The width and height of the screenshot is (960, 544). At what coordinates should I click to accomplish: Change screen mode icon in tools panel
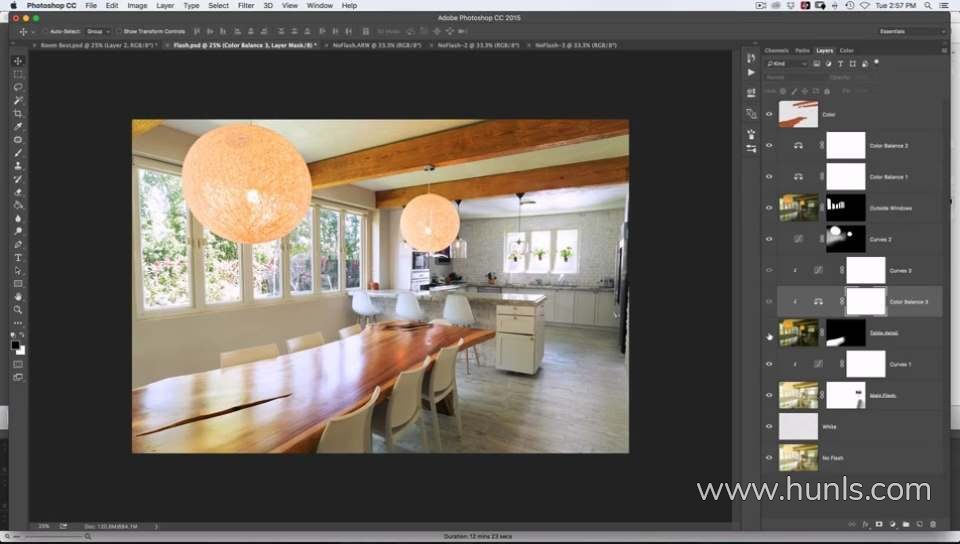[18, 378]
